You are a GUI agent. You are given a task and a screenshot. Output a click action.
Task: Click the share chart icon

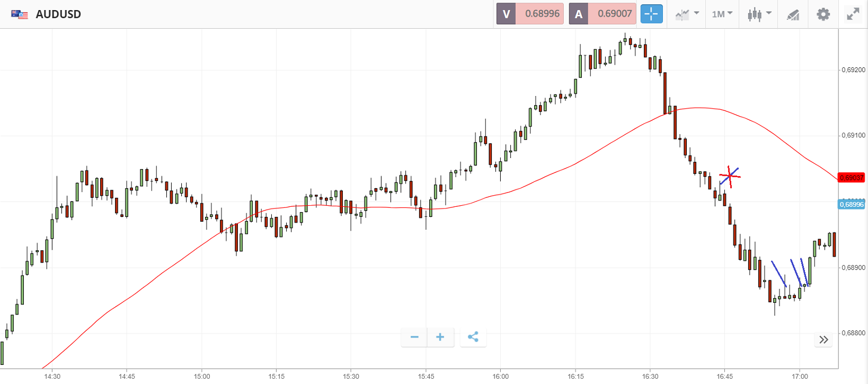473,337
